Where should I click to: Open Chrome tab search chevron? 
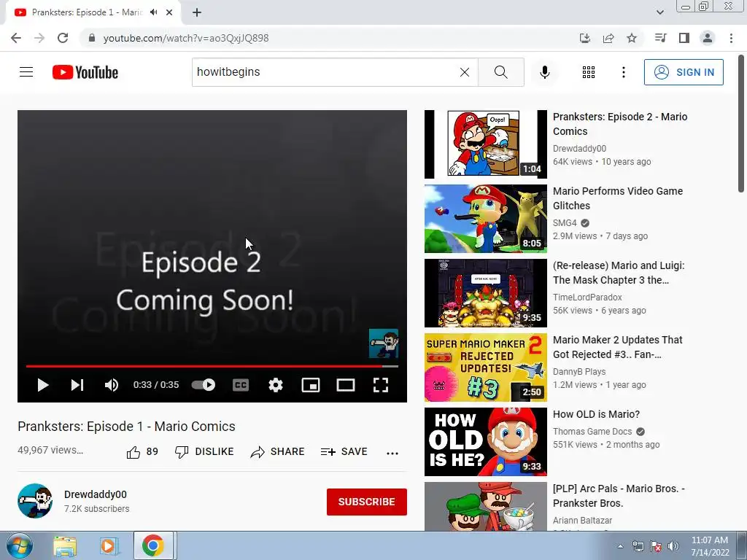659,12
